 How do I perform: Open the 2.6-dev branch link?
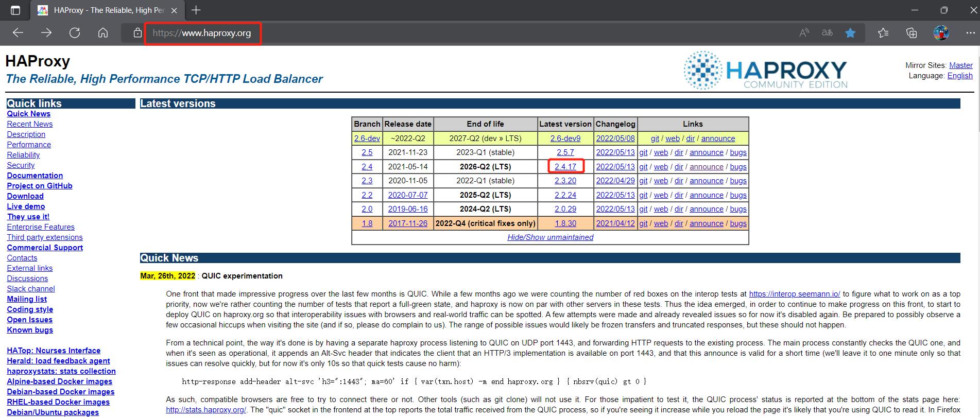[x=367, y=138]
